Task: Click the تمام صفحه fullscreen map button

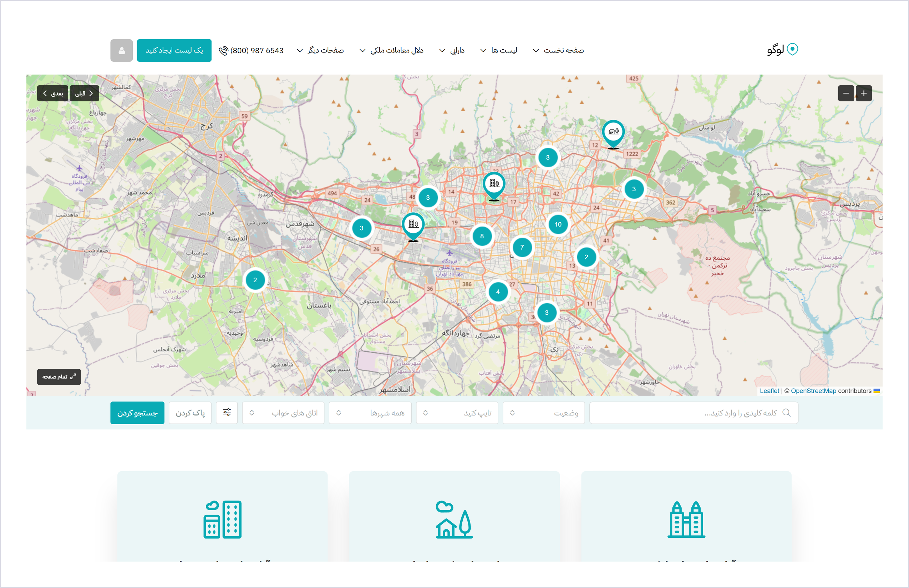Action: pyautogui.click(x=59, y=377)
